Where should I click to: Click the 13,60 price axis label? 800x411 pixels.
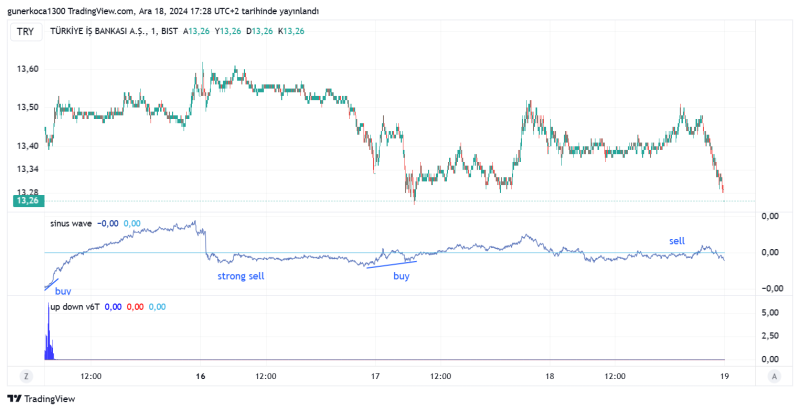[27, 69]
